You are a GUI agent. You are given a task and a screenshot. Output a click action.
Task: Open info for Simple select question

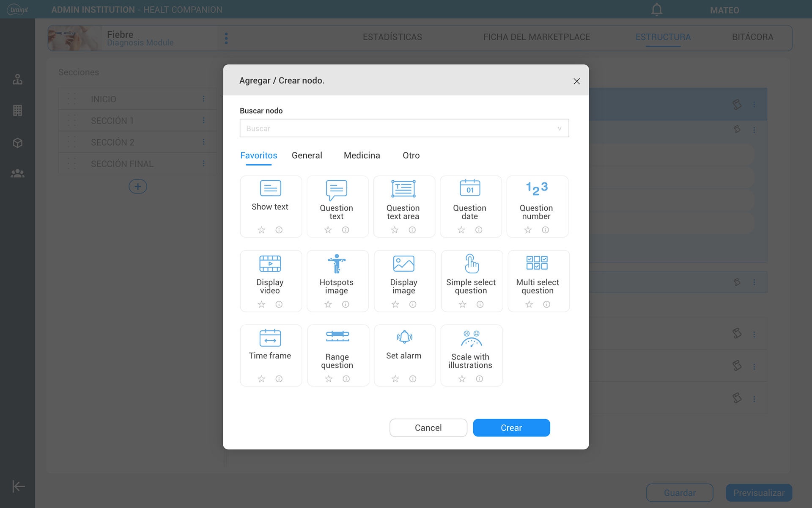(480, 304)
